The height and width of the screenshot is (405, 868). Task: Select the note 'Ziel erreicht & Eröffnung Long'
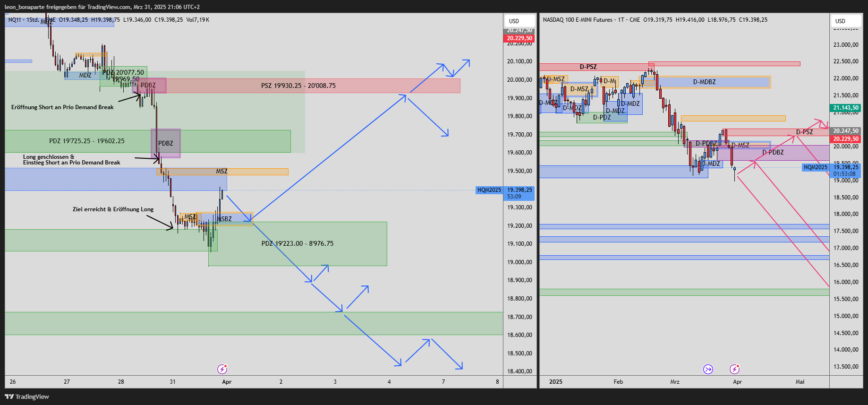pyautogui.click(x=113, y=209)
